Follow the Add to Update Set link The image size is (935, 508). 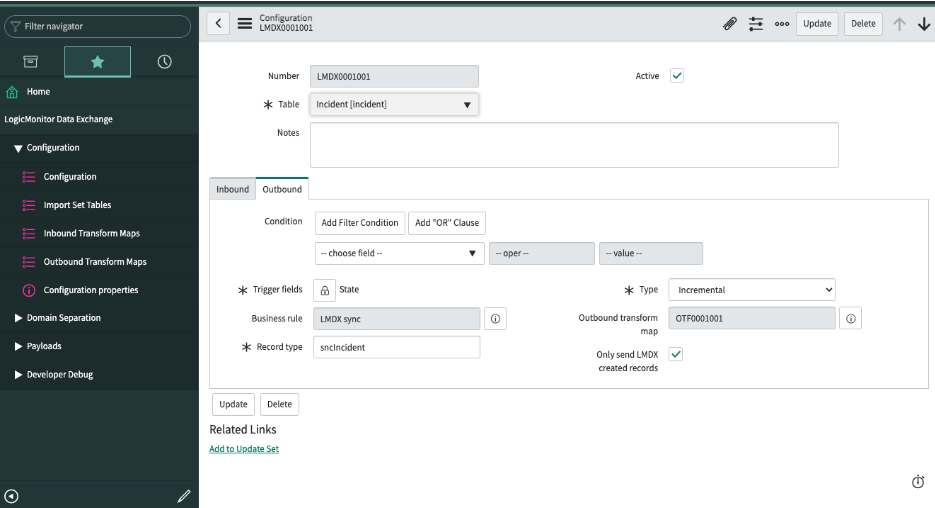(244, 449)
